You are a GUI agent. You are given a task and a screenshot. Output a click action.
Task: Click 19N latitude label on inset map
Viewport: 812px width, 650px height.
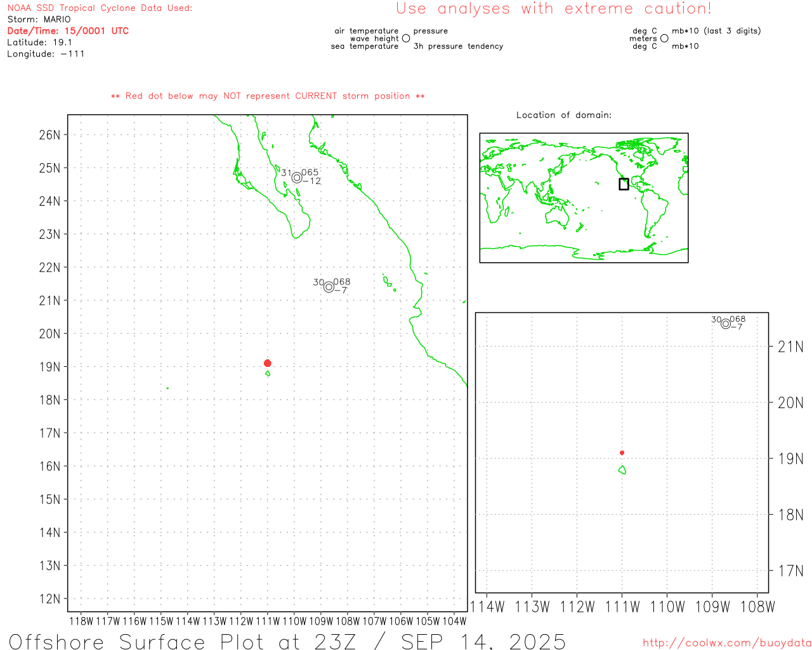pos(790,458)
